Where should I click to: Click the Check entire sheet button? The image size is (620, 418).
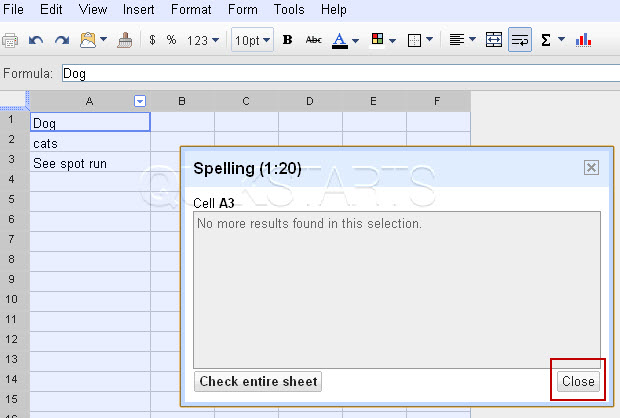coord(258,382)
